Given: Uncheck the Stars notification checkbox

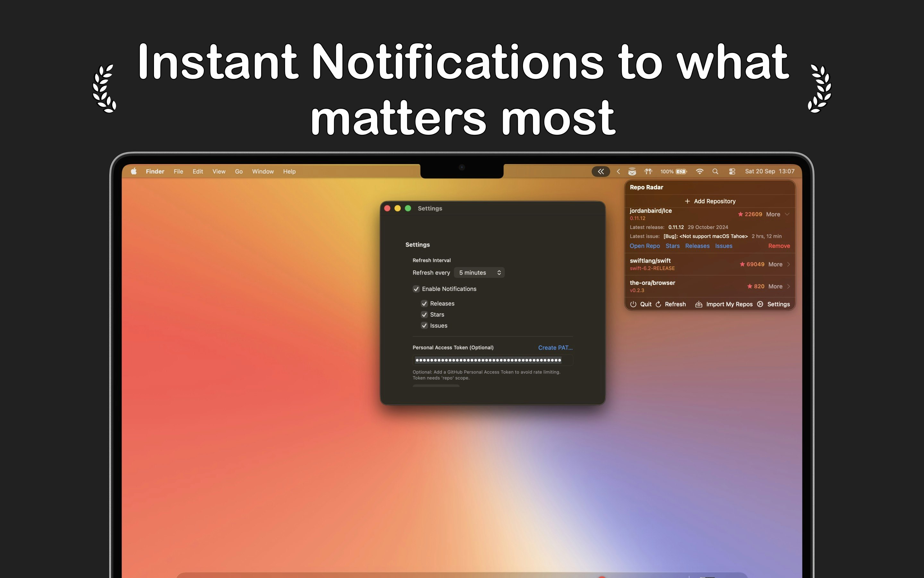Looking at the screenshot, I should 424,315.
